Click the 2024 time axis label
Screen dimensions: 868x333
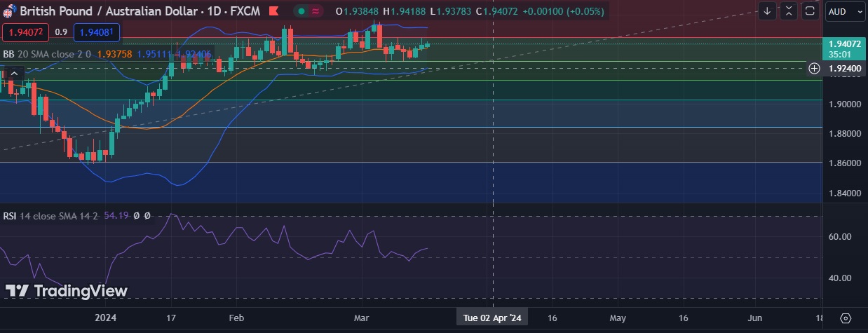coord(105,318)
